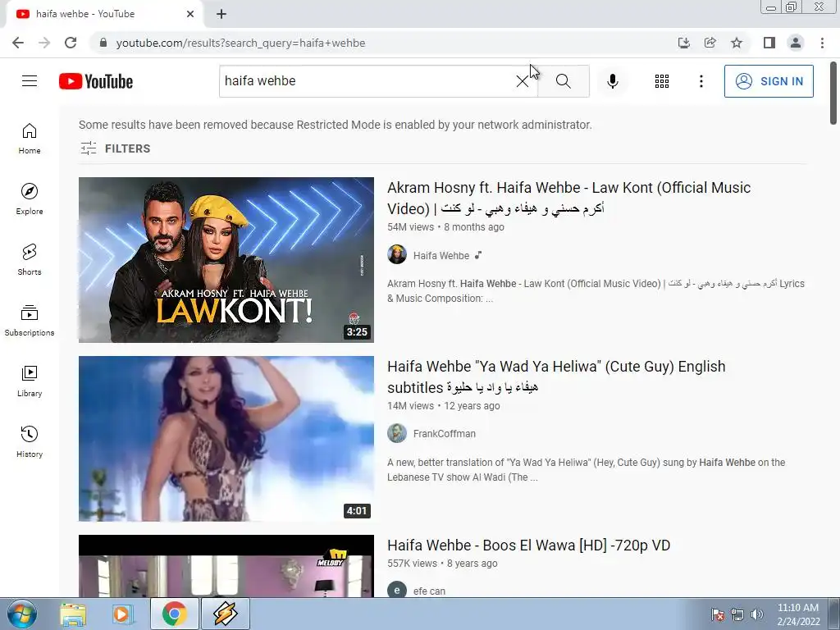Expand the FILTERS options
The width and height of the screenshot is (840, 630).
115,148
